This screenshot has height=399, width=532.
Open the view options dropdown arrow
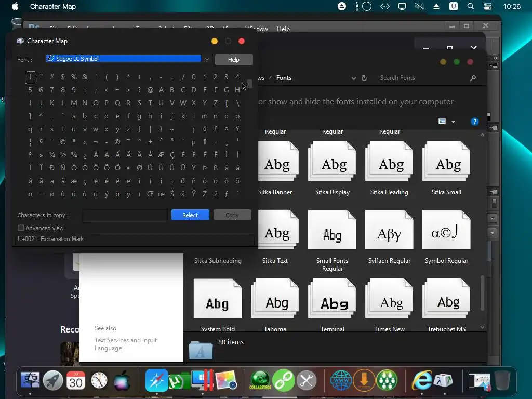[453, 122]
